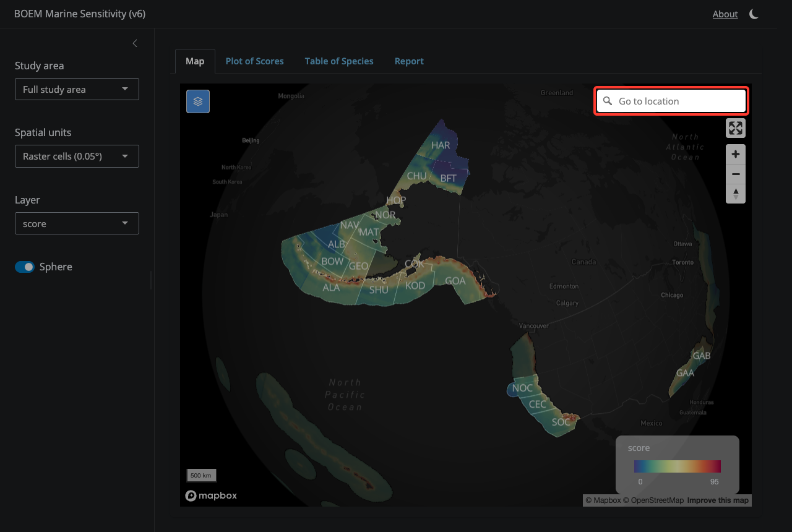Open the Study area dropdown
The image size is (792, 532).
(x=77, y=89)
